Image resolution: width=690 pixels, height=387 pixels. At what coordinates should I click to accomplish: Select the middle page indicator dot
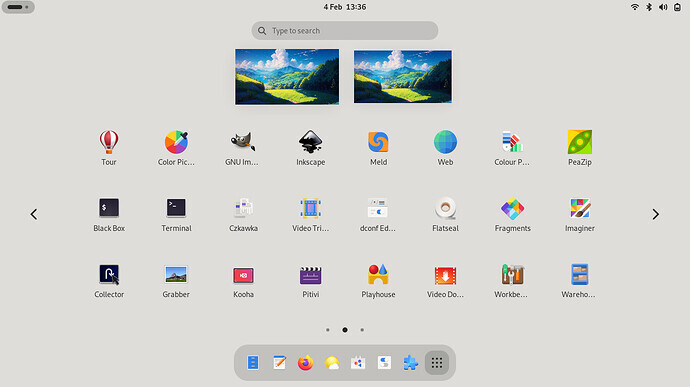coord(345,329)
